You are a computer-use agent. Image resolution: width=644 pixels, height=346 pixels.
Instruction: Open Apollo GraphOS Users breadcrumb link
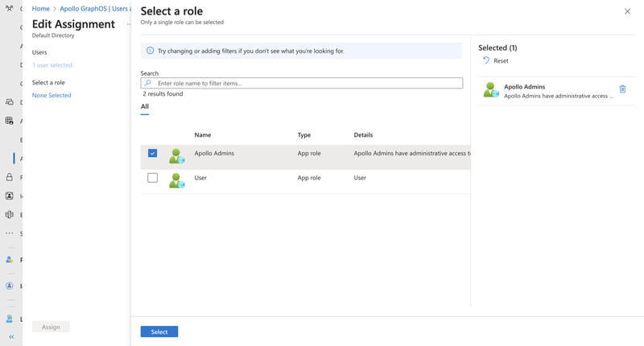(95, 9)
